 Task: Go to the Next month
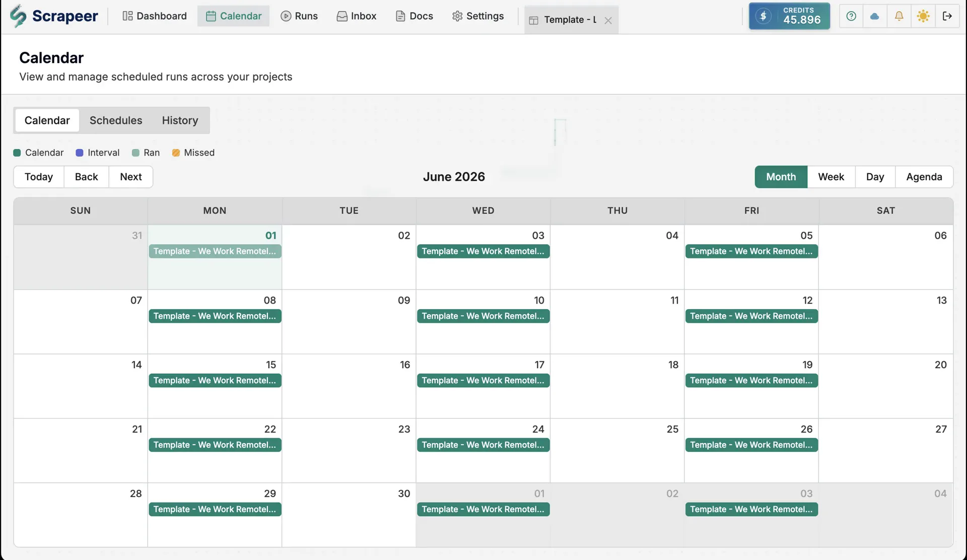[x=131, y=177]
